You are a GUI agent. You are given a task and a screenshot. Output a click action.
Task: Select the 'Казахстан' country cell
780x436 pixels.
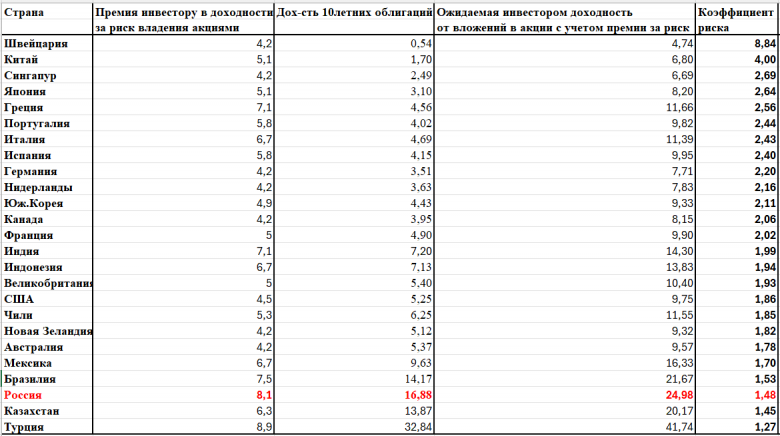coord(31,411)
